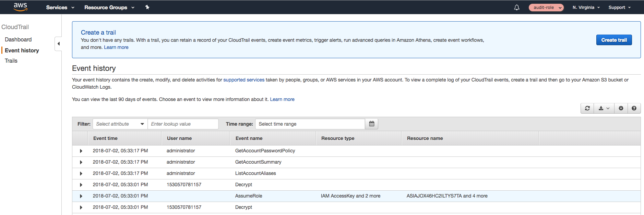Open the download events menu
This screenshot has height=215, width=644.
pyautogui.click(x=604, y=108)
